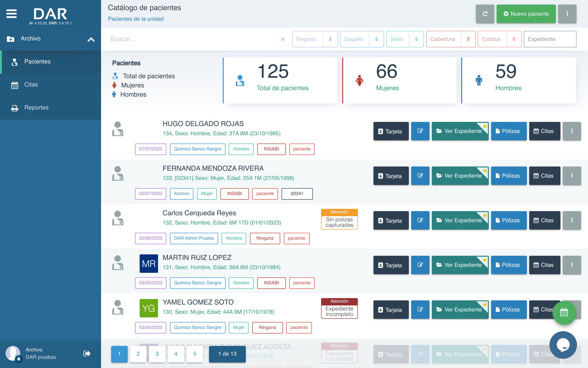Click the YG initials thumbnail
The width and height of the screenshot is (588, 368).
pyautogui.click(x=149, y=308)
